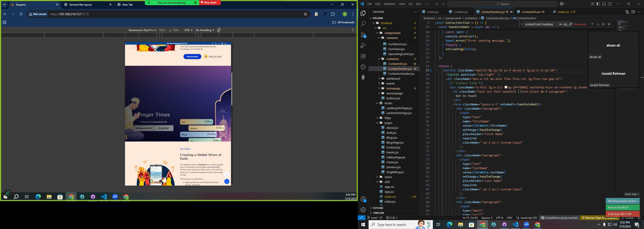Open the Run menu
This screenshot has height=229, width=644.
click(x=419, y=4)
